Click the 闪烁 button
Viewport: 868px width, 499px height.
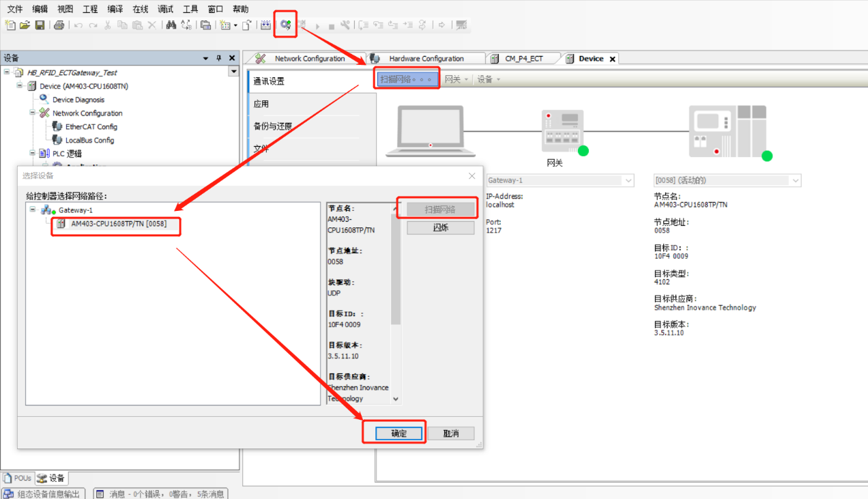click(x=441, y=228)
